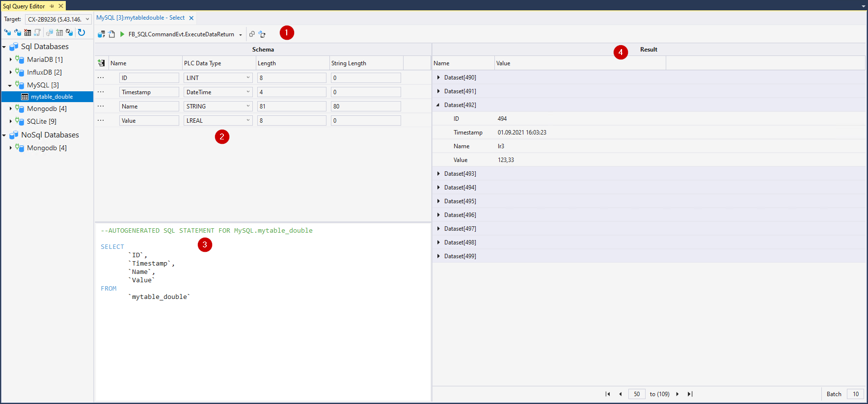Click the Result Value column header

pyautogui.click(x=580, y=63)
